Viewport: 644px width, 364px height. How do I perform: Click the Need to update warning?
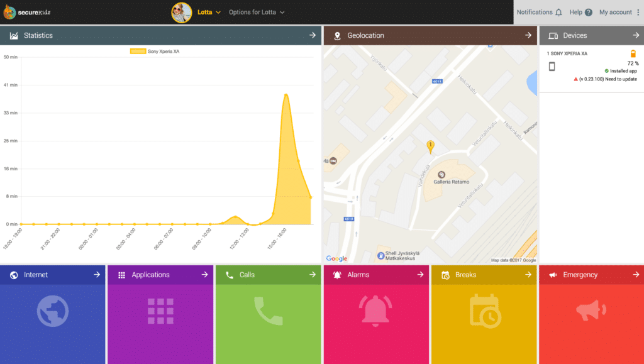point(606,79)
